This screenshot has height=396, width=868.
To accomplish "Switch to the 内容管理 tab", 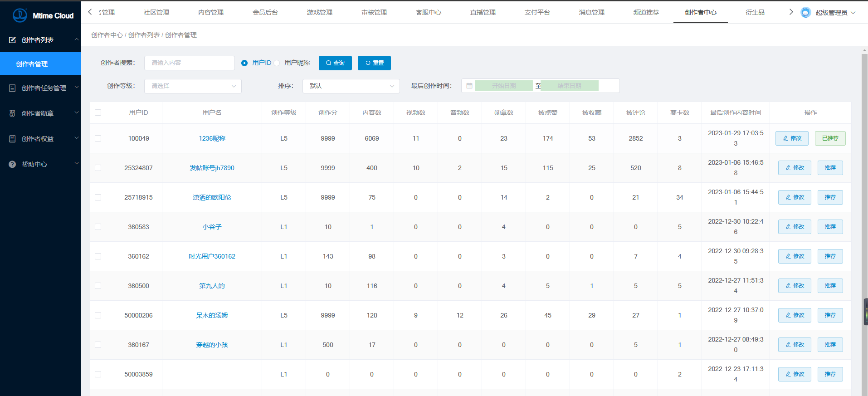I will pos(211,12).
